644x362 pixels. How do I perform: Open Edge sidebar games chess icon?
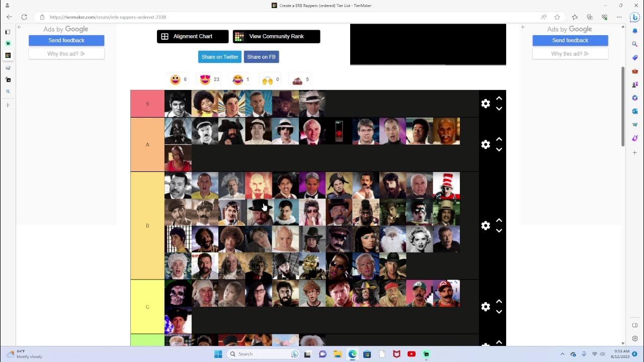[635, 85]
